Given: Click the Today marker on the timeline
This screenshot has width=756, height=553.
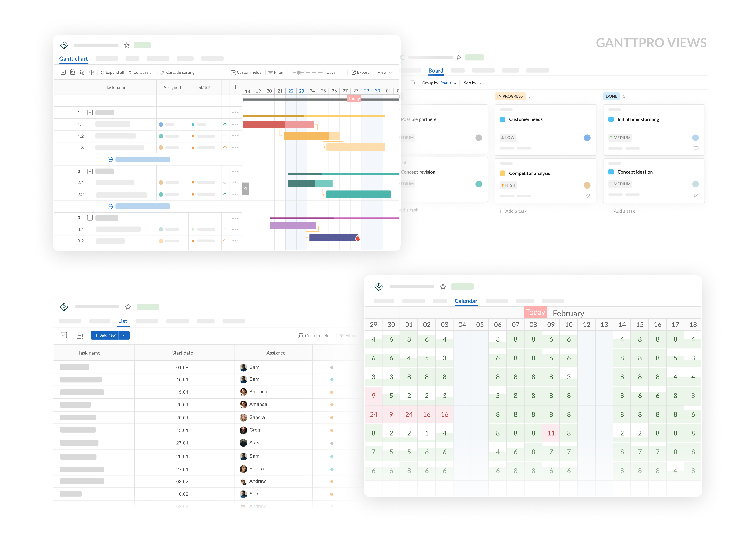Looking at the screenshot, I should (x=354, y=98).
